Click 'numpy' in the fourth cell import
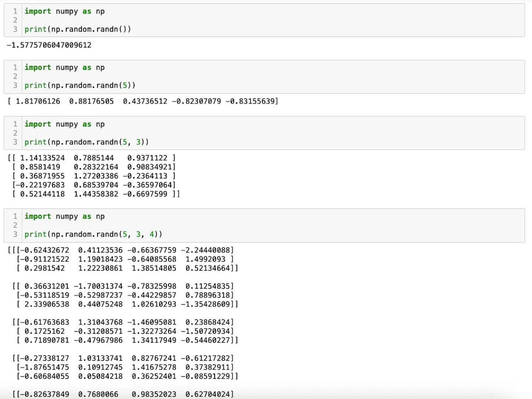Viewport: 532px width, 399px height. pyautogui.click(x=67, y=216)
